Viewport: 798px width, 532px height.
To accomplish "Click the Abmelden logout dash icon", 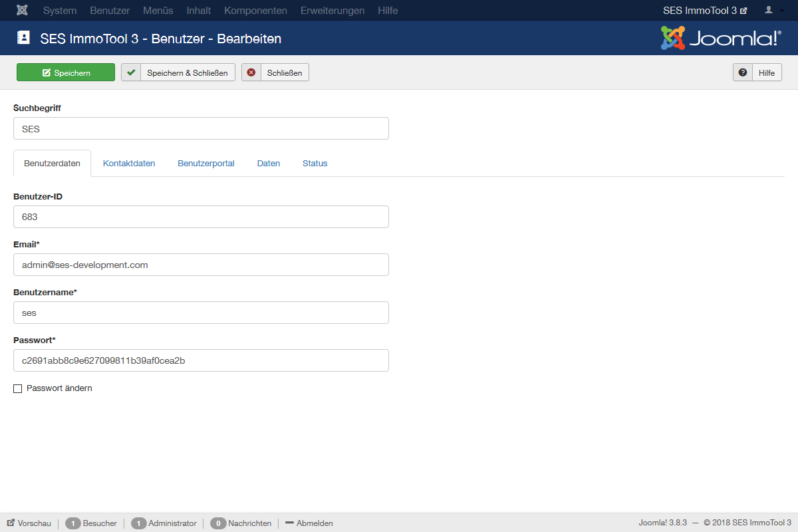I will (x=289, y=523).
